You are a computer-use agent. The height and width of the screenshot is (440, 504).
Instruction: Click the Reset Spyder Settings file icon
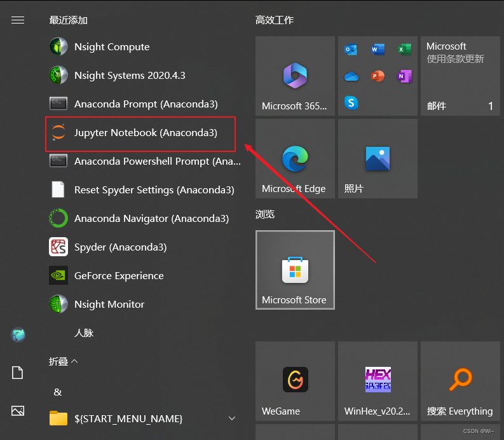click(58, 189)
